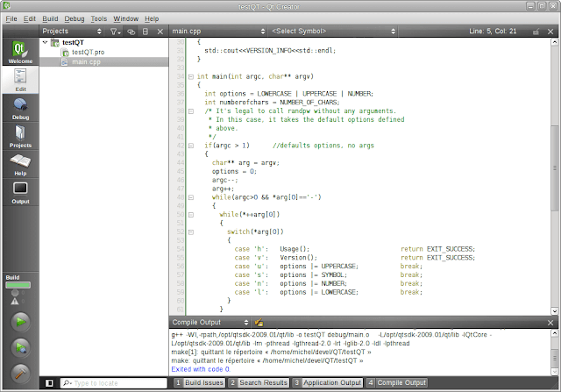Show the Compile Output pane button
This screenshot has height=392, width=561.
(396, 383)
